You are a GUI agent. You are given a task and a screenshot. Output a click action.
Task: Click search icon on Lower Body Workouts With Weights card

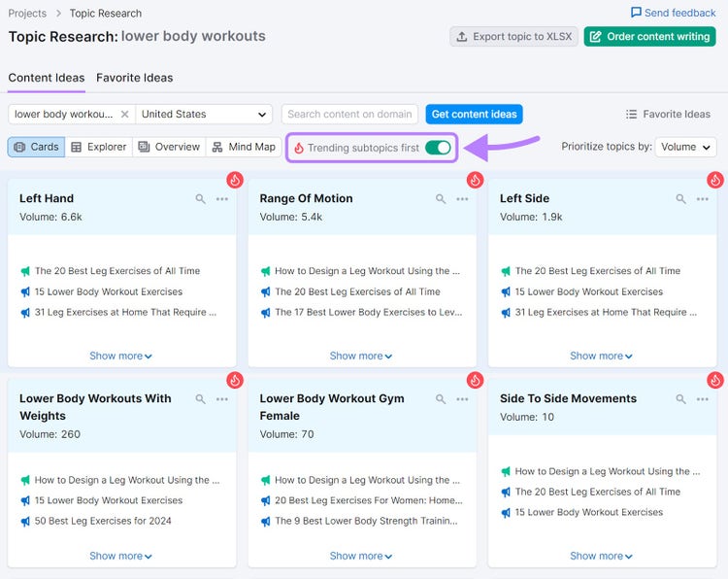201,399
